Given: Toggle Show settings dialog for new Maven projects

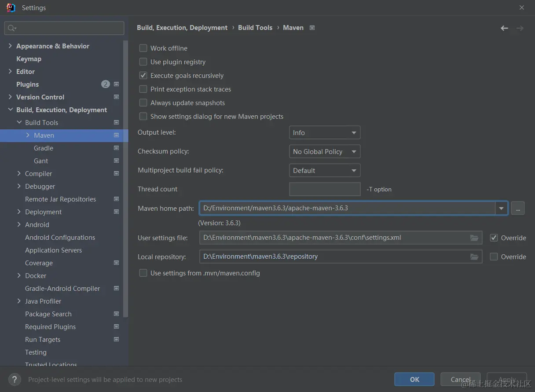Looking at the screenshot, I should pyautogui.click(x=143, y=116).
